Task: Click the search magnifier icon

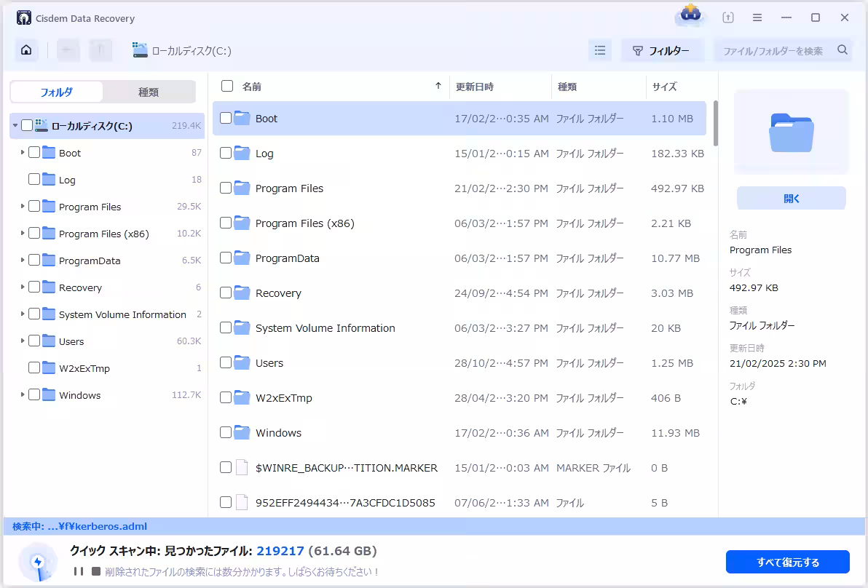Action: (843, 50)
